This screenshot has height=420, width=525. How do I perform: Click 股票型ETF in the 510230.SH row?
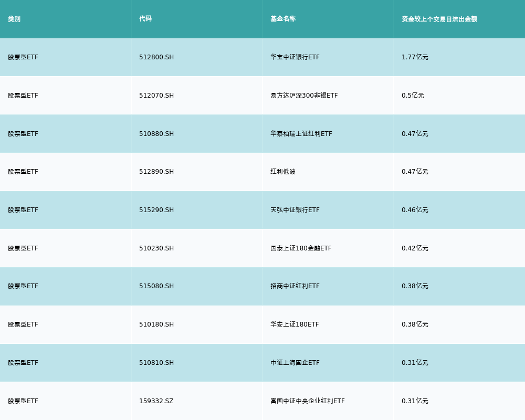(23, 248)
